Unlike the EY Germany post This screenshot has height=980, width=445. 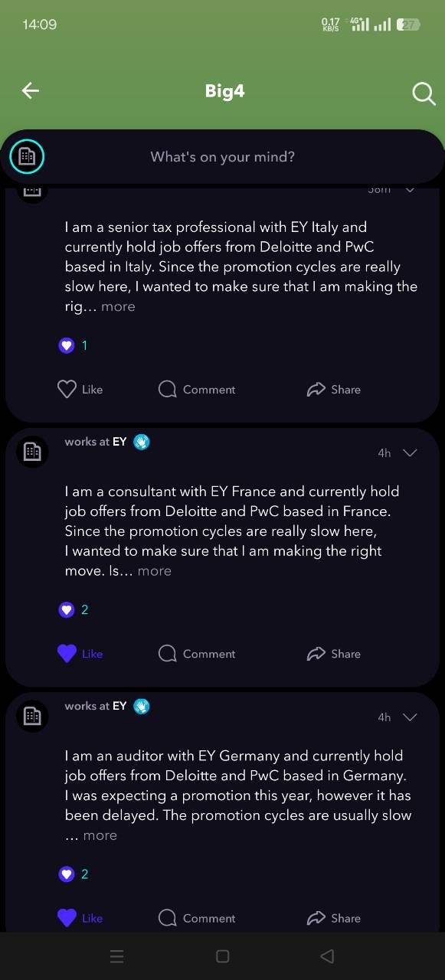pos(80,917)
